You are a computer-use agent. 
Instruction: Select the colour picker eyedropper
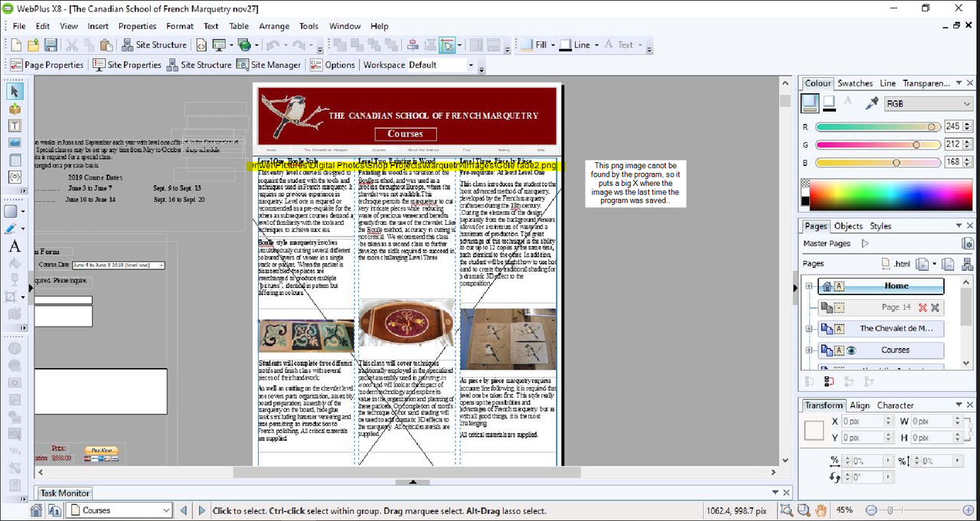871,103
